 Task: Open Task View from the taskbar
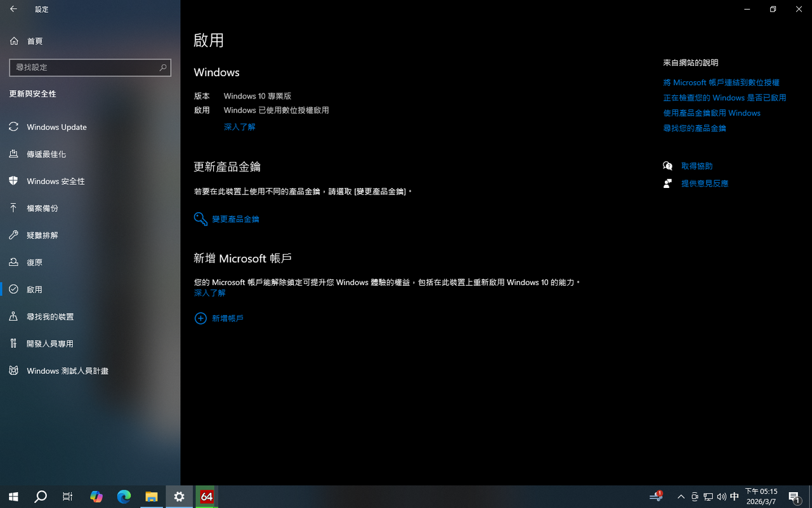tap(67, 497)
